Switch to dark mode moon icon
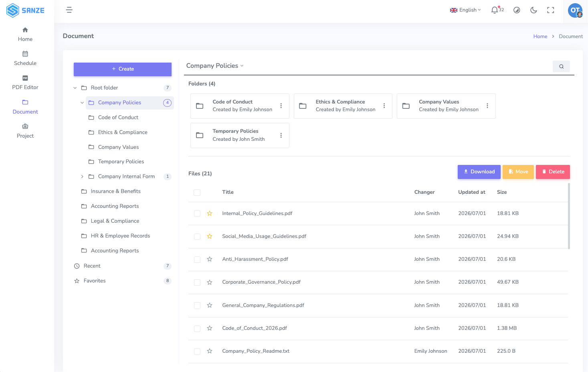Viewport: 588px width, 372px height. tap(533, 10)
